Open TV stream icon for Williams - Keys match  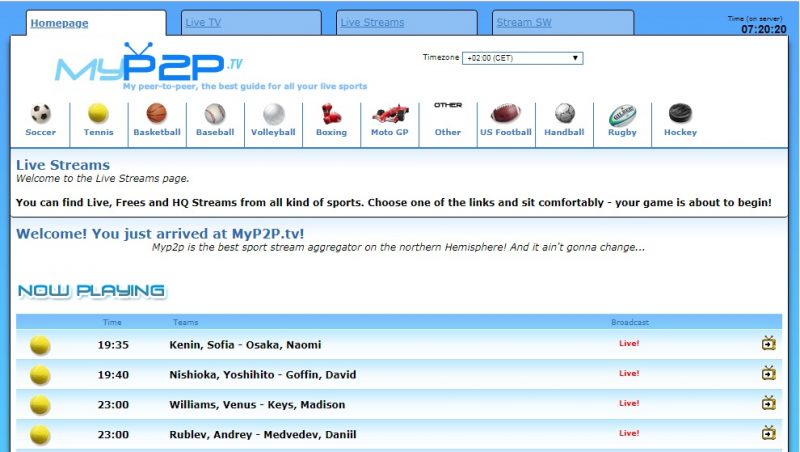click(768, 404)
